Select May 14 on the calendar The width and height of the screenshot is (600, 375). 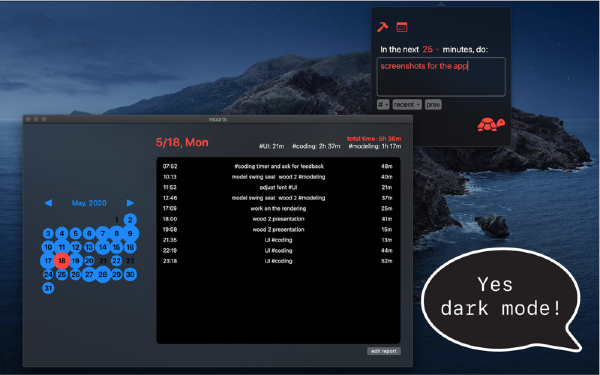point(103,247)
